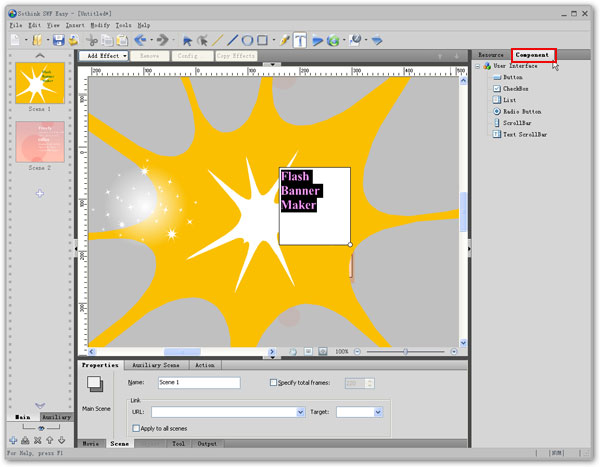
Task: Click the blue Preview play icon
Action: (317, 40)
